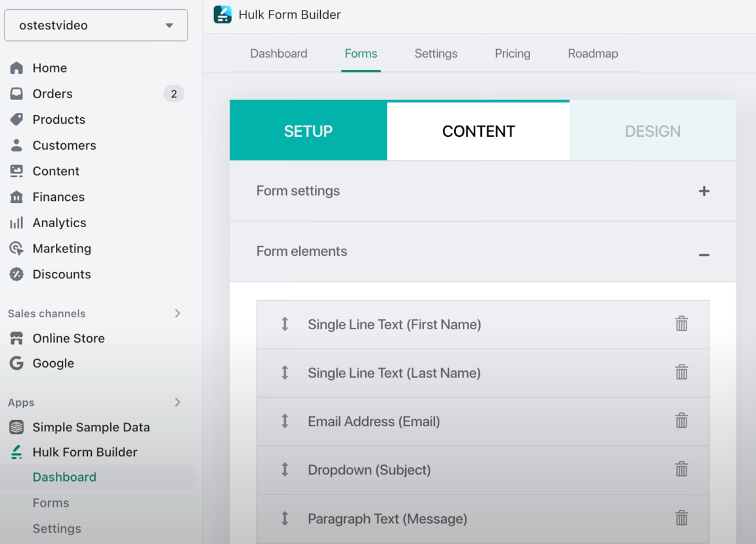Switch to the DESIGN tab
This screenshot has width=756, height=544.
(652, 131)
